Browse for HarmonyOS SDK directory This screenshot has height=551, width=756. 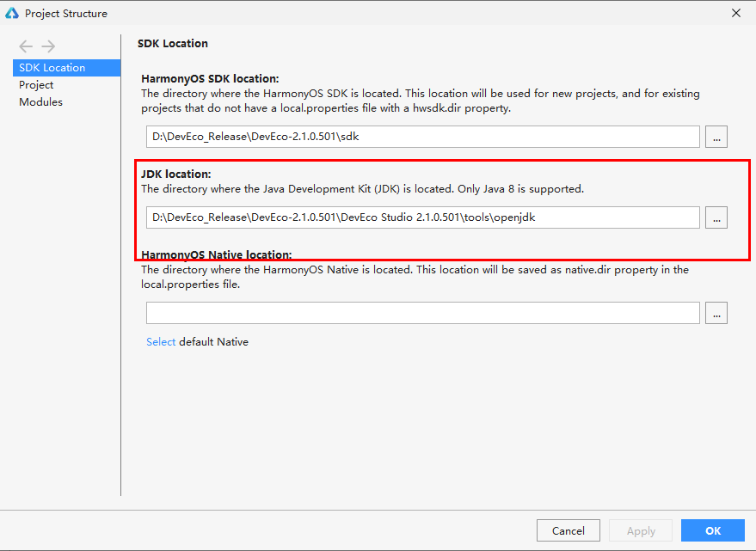pyautogui.click(x=716, y=137)
